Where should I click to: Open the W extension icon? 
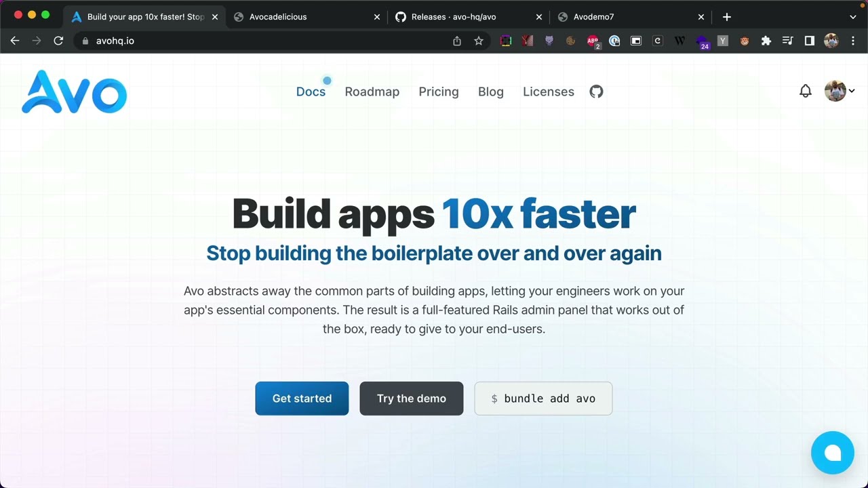tap(679, 41)
